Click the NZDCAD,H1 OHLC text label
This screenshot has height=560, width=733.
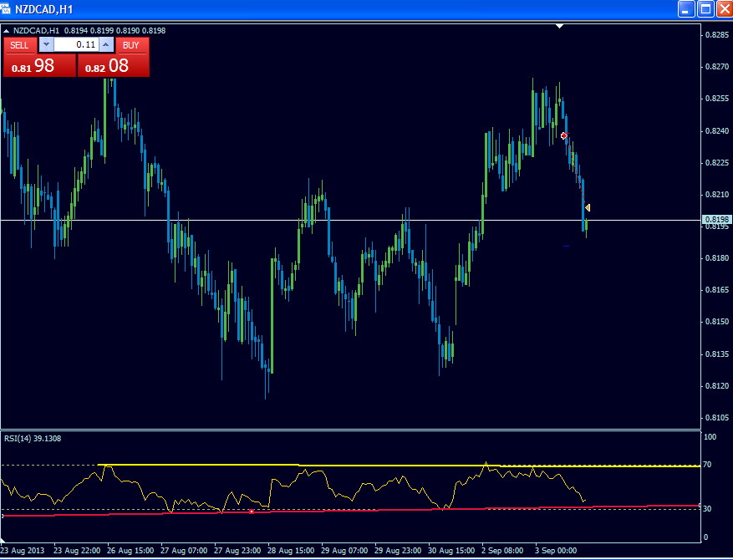[89, 30]
